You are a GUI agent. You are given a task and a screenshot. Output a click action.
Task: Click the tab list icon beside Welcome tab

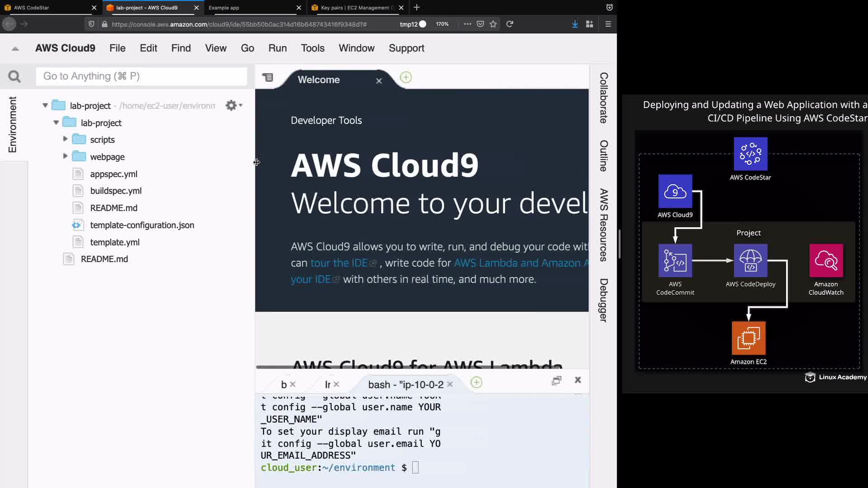(268, 77)
